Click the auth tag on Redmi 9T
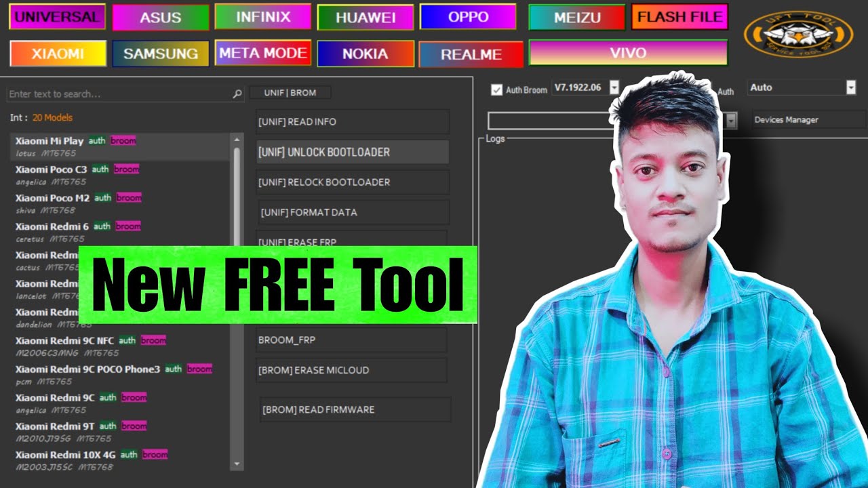 click(108, 426)
